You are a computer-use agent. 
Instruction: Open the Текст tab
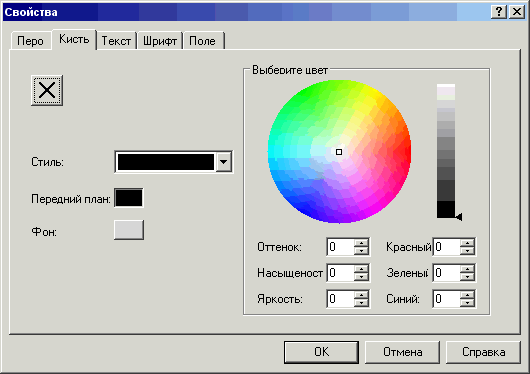116,41
